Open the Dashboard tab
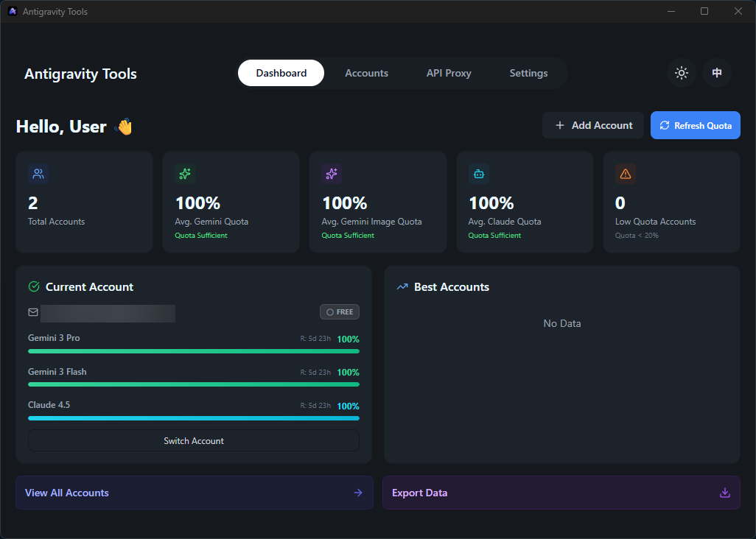The height and width of the screenshot is (539, 756). pyautogui.click(x=281, y=73)
